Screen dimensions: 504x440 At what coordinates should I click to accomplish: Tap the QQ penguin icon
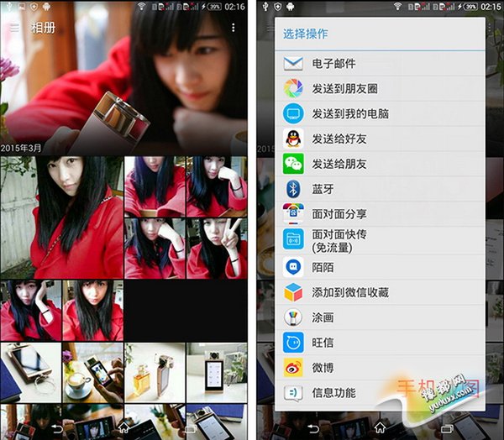tap(293, 139)
